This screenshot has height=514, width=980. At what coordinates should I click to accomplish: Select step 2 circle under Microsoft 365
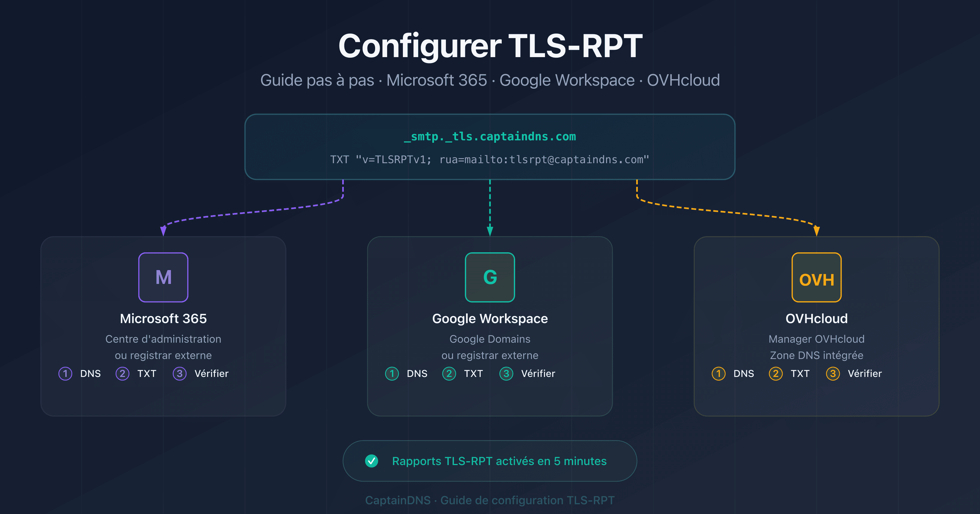122,373
